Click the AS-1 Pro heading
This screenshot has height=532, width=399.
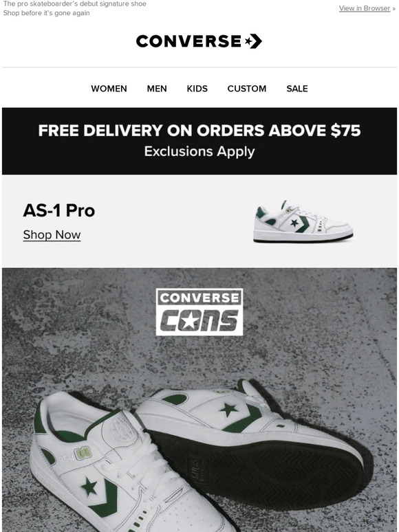tap(59, 210)
